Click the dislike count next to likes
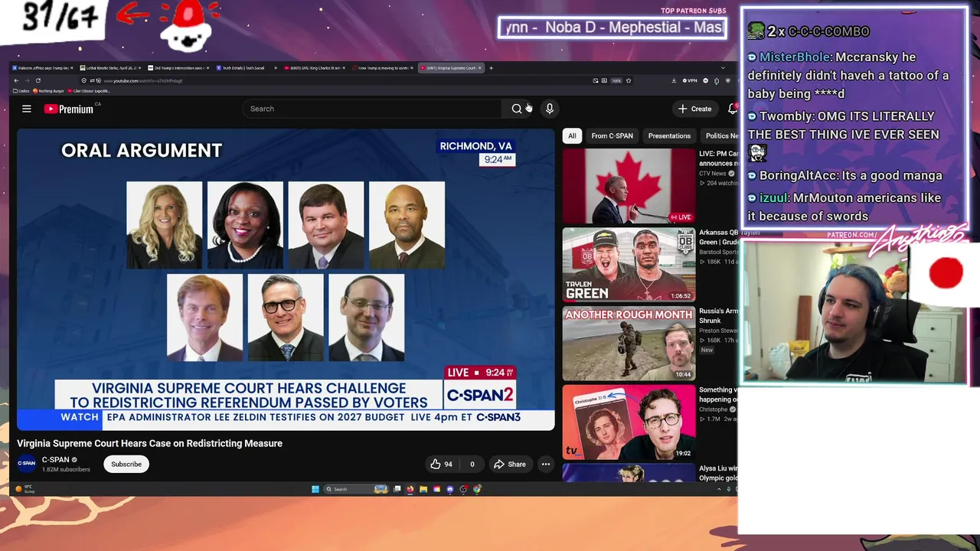This screenshot has height=551, width=980. coord(472,464)
